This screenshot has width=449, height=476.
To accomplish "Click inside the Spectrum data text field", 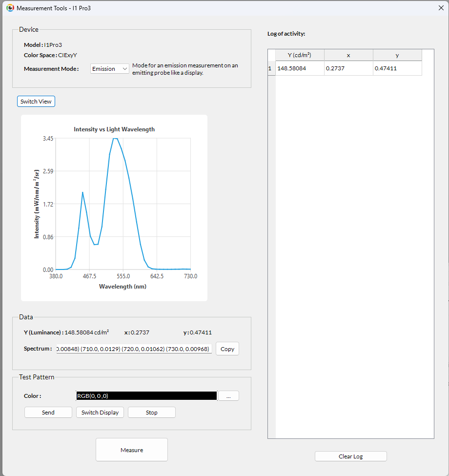I will 134,349.
